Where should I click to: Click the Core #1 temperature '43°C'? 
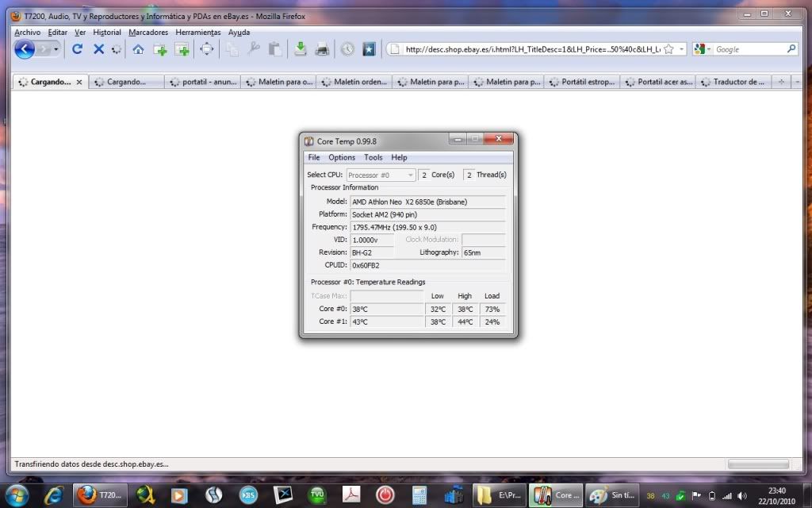(x=387, y=322)
